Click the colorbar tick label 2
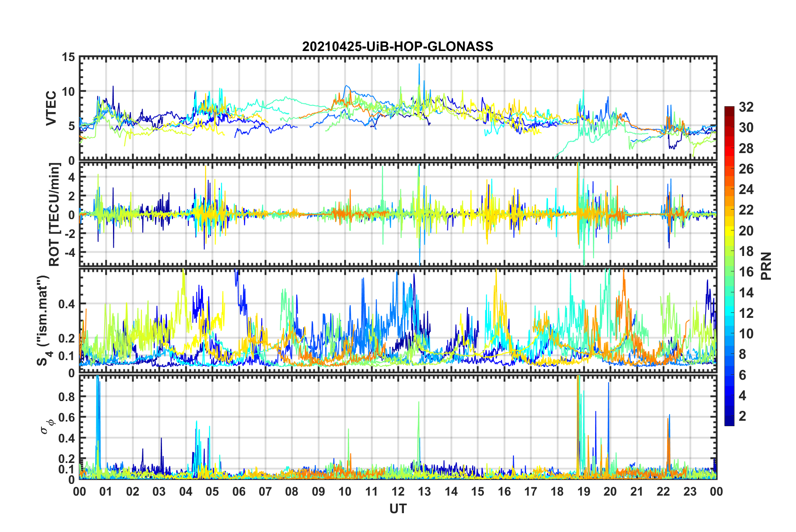This screenshot has width=796, height=532. [742, 416]
